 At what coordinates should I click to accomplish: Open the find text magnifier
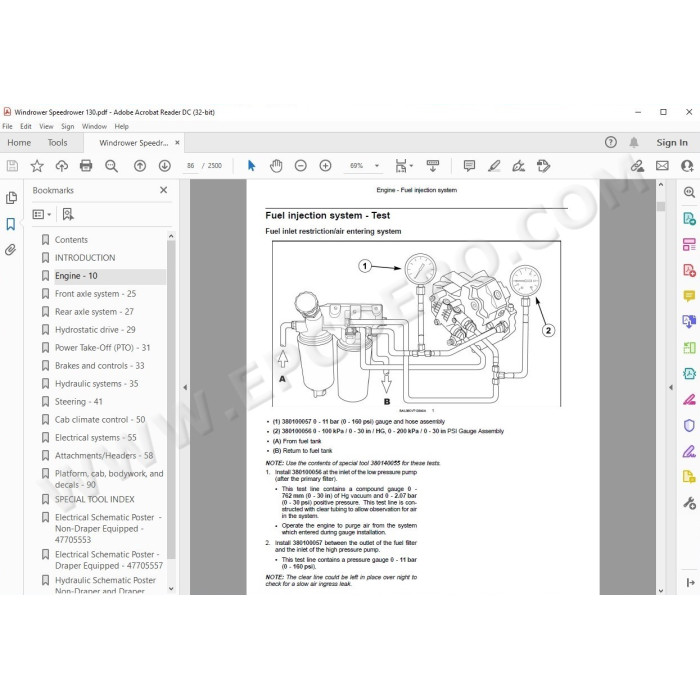(111, 166)
